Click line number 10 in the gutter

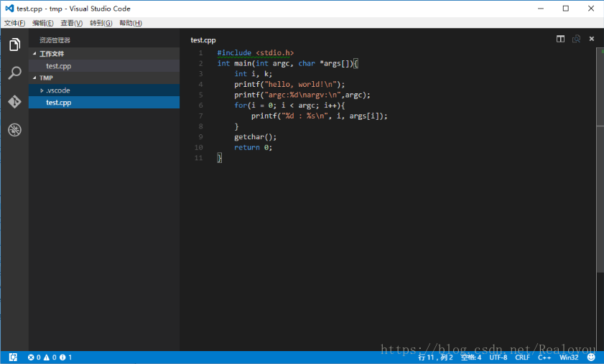(198, 147)
